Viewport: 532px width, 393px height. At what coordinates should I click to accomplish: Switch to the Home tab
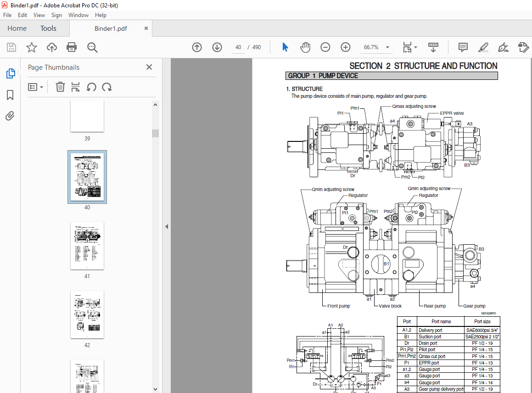click(17, 28)
